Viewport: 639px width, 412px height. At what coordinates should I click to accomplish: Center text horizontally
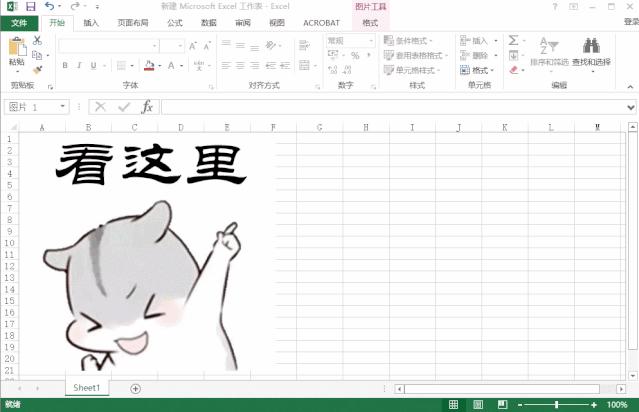point(240,65)
